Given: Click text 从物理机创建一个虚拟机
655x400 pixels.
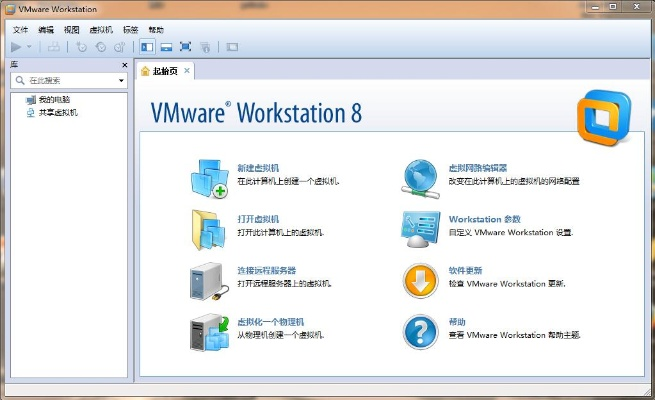Looking at the screenshot, I should pos(281,335).
